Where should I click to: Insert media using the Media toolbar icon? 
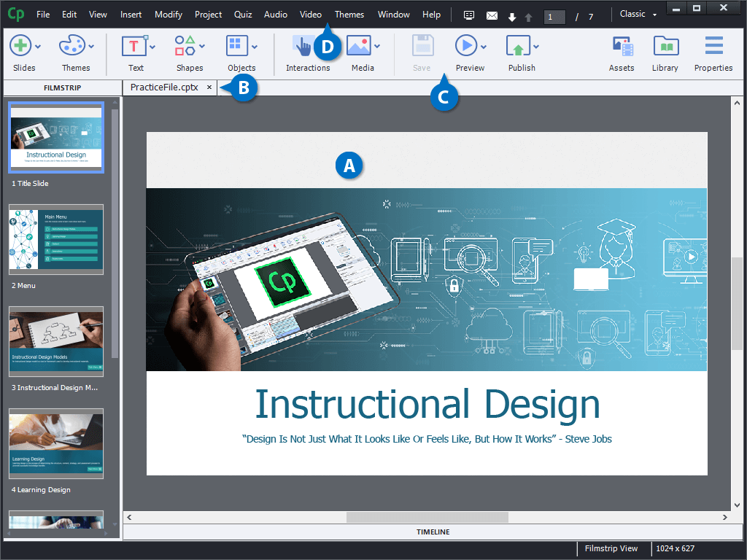[x=360, y=45]
